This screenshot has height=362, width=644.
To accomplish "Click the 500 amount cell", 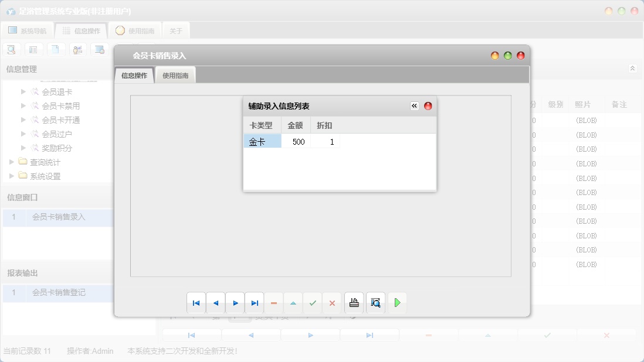I will pyautogui.click(x=296, y=142).
